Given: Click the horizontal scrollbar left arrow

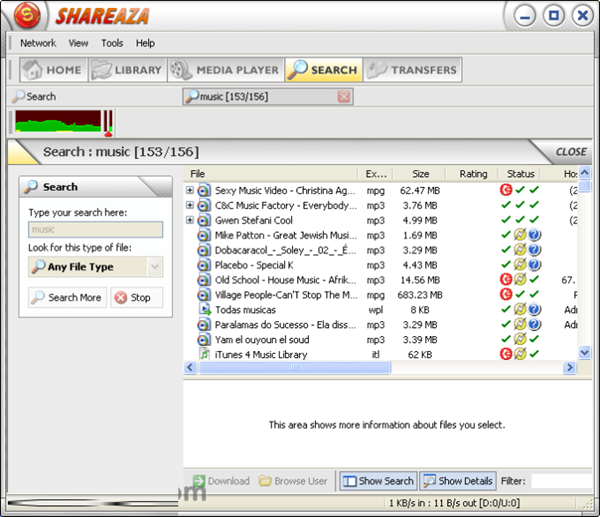Looking at the screenshot, I should tap(190, 368).
